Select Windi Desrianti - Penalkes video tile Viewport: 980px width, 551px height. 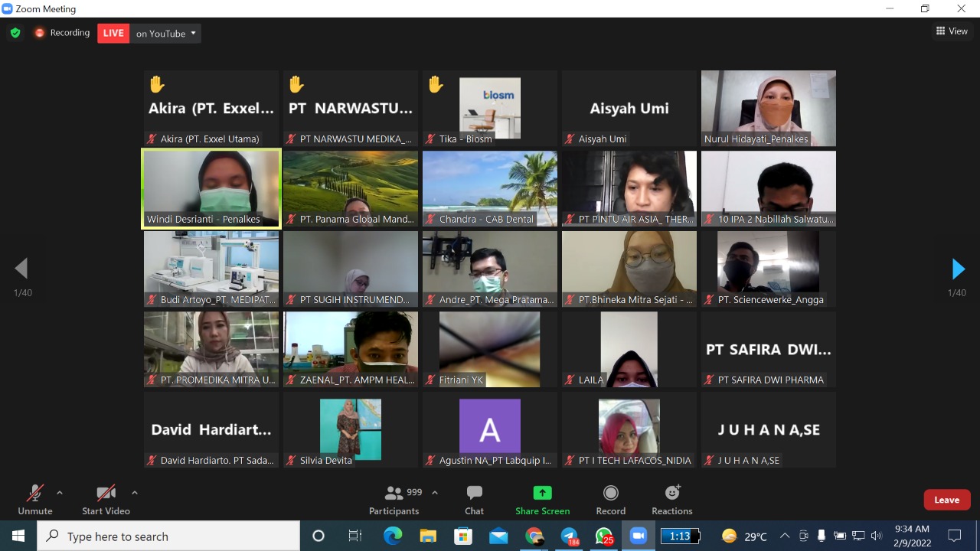click(211, 188)
